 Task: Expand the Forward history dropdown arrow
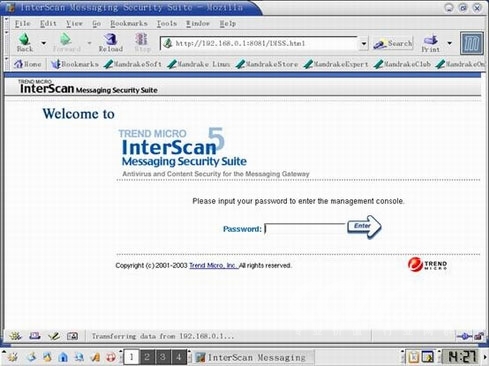click(89, 43)
